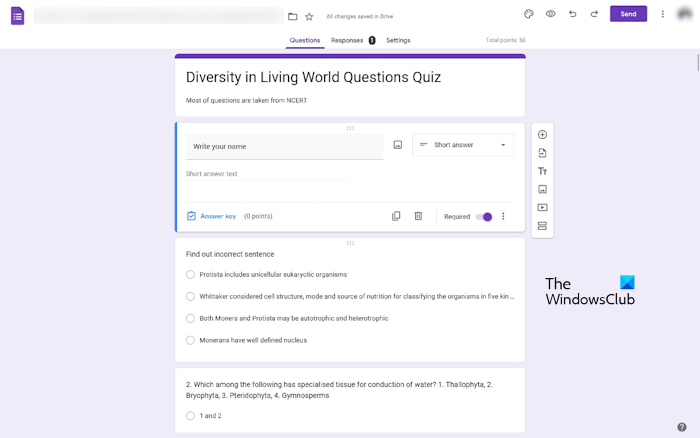Edit the form title text
The image size is (700, 438).
point(313,77)
